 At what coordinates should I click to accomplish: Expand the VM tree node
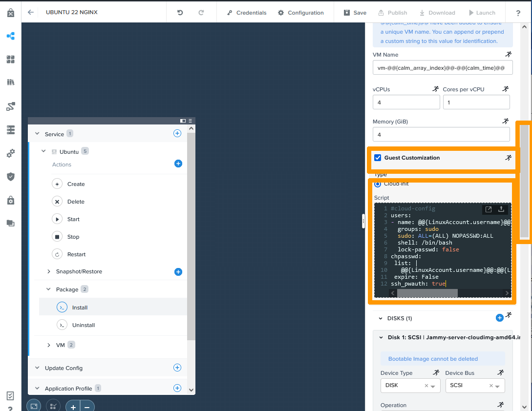49,345
